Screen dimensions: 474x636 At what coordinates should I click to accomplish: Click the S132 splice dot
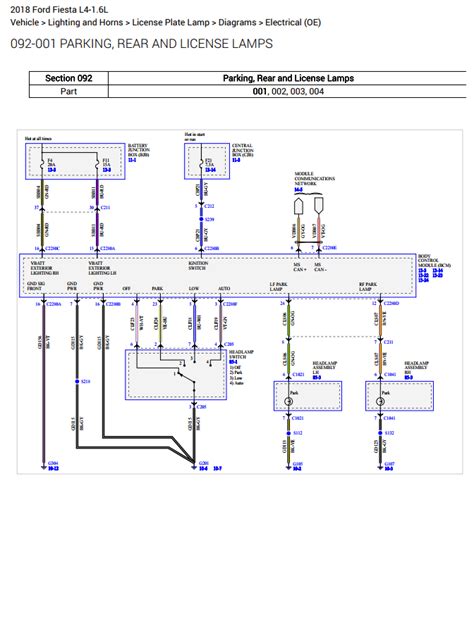[380, 433]
